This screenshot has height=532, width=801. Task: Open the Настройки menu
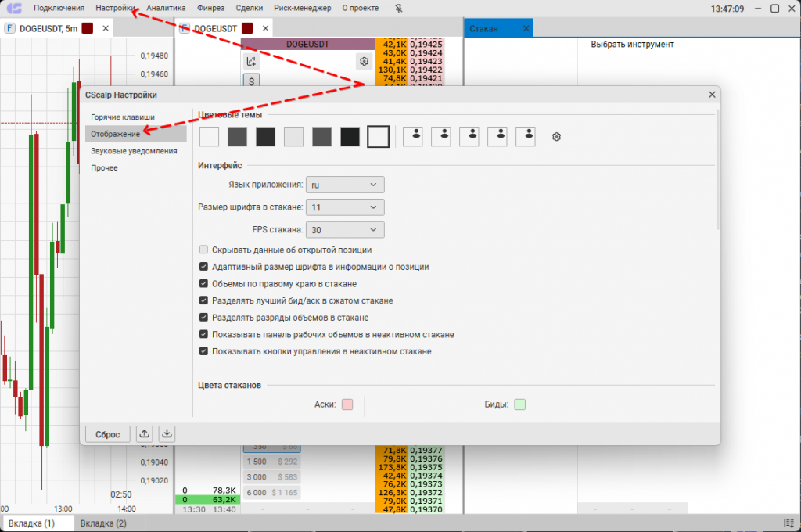point(116,8)
